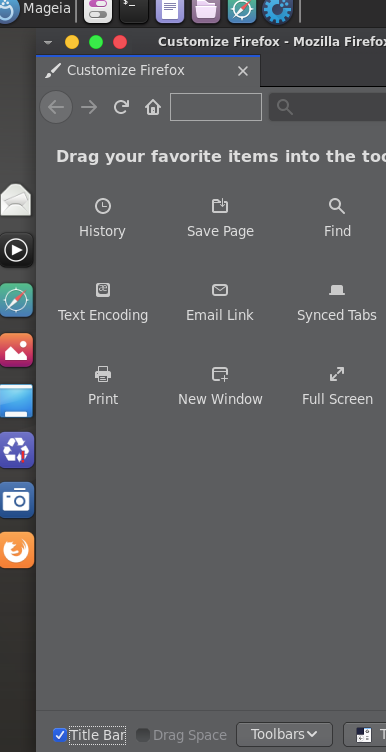Click the Full Screen arrows icon
The image size is (386, 752).
point(337,374)
